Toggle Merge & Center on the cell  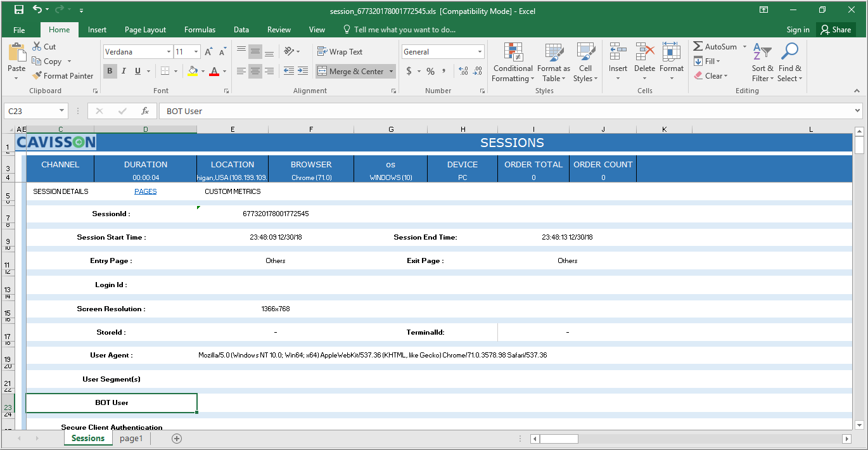pos(351,72)
